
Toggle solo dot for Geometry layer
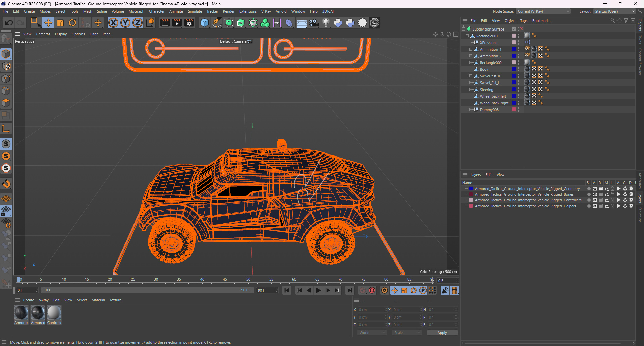(589, 189)
